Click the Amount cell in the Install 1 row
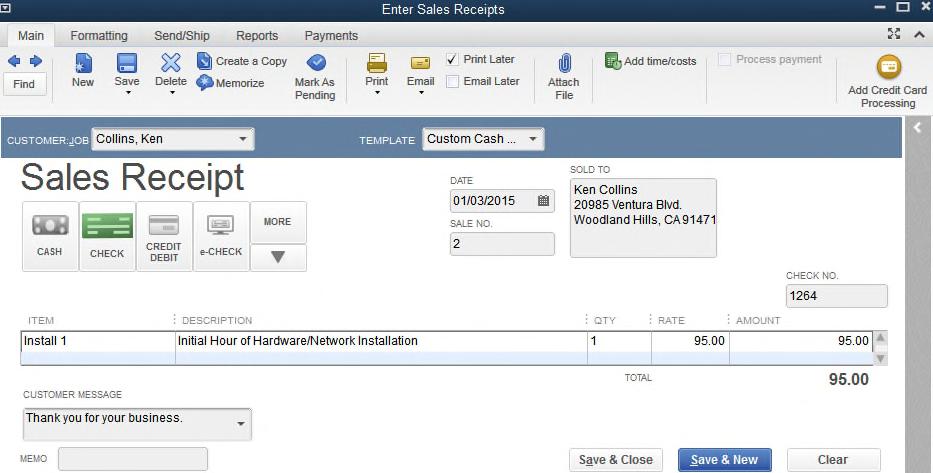Image resolution: width=933 pixels, height=473 pixels. click(801, 341)
